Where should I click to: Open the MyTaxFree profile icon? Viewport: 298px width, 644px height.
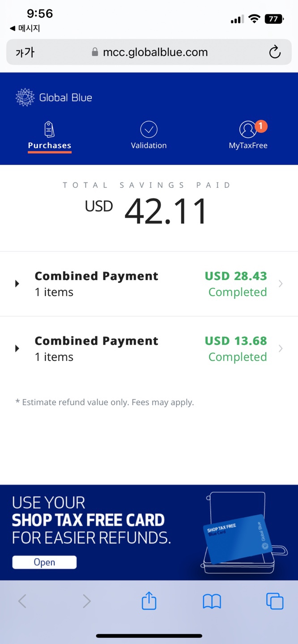pos(247,130)
